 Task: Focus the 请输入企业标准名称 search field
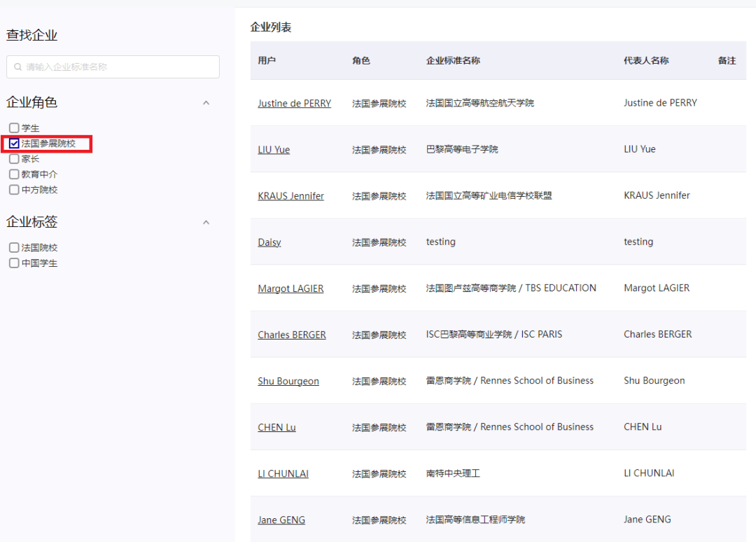(113, 67)
